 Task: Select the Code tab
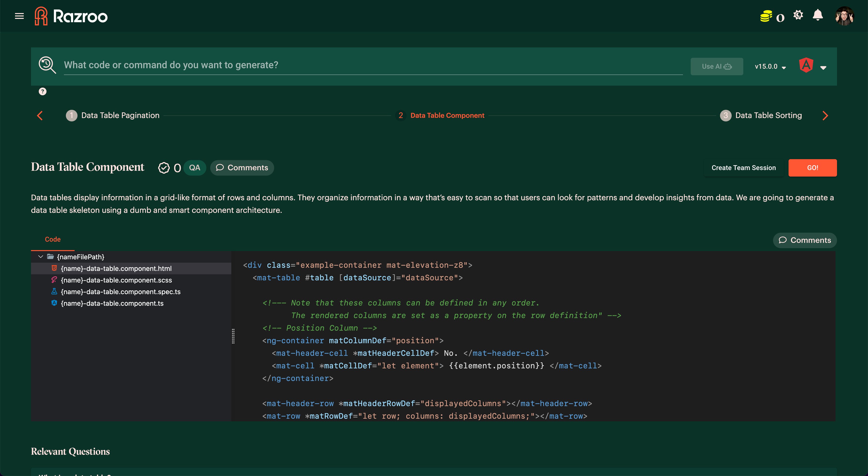click(x=53, y=239)
